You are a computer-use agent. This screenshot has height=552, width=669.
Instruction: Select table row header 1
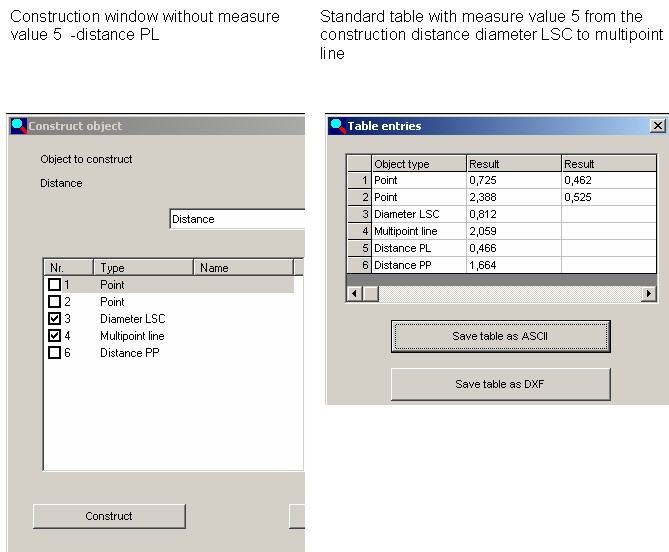pyautogui.click(x=359, y=180)
